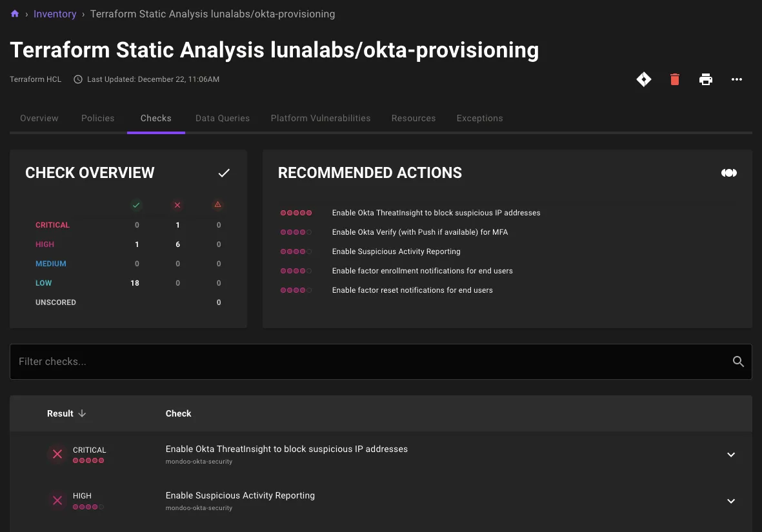This screenshot has width=762, height=532.
Task: Expand Suspicious Activity Reporting row chevron
Action: [731, 501]
